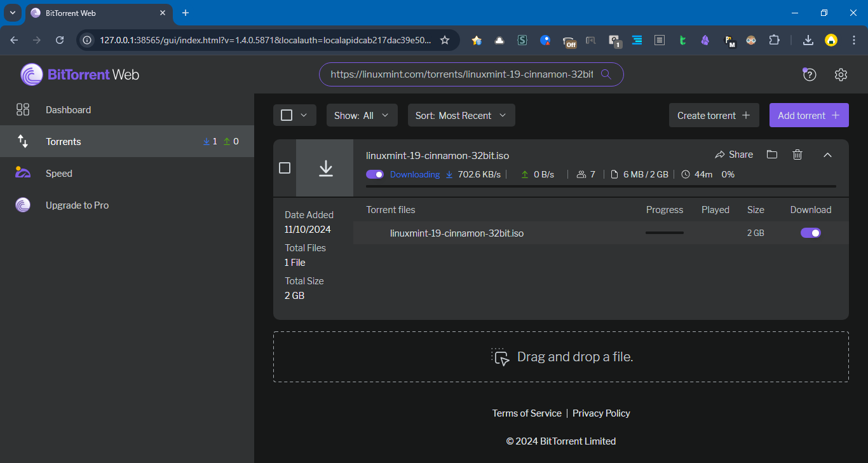Open the tab search dropdown arrow
This screenshot has height=463, width=868.
coord(12,13)
